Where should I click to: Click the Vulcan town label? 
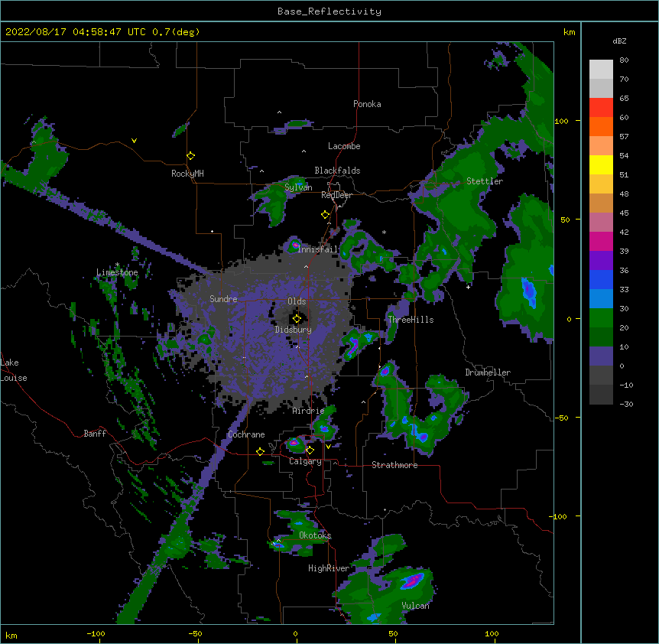[415, 606]
